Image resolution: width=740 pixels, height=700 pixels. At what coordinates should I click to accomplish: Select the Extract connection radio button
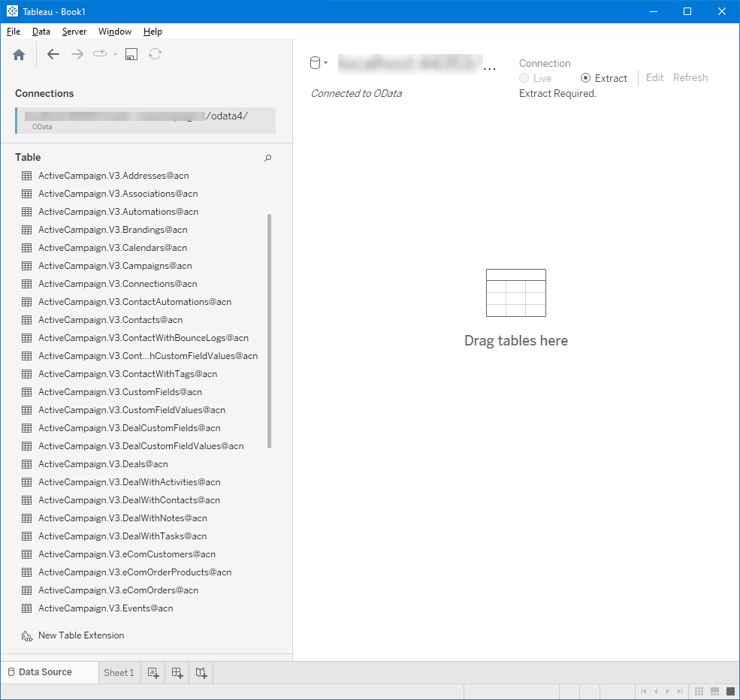pyautogui.click(x=585, y=77)
